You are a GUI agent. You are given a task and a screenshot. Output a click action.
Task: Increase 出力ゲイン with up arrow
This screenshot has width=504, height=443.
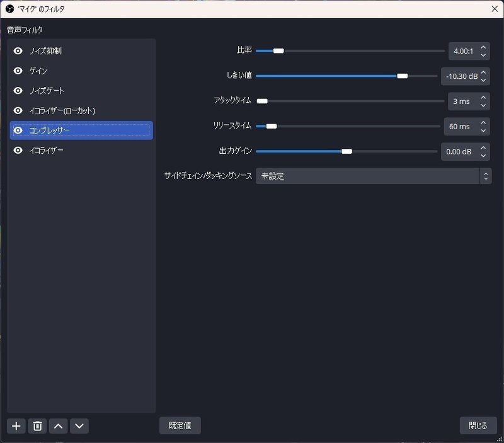pos(483,147)
